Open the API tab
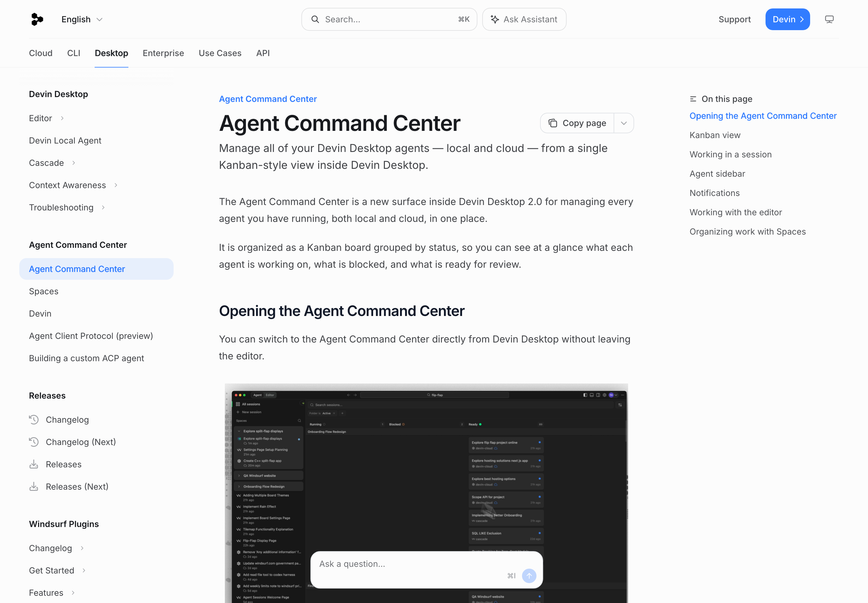 pos(263,53)
